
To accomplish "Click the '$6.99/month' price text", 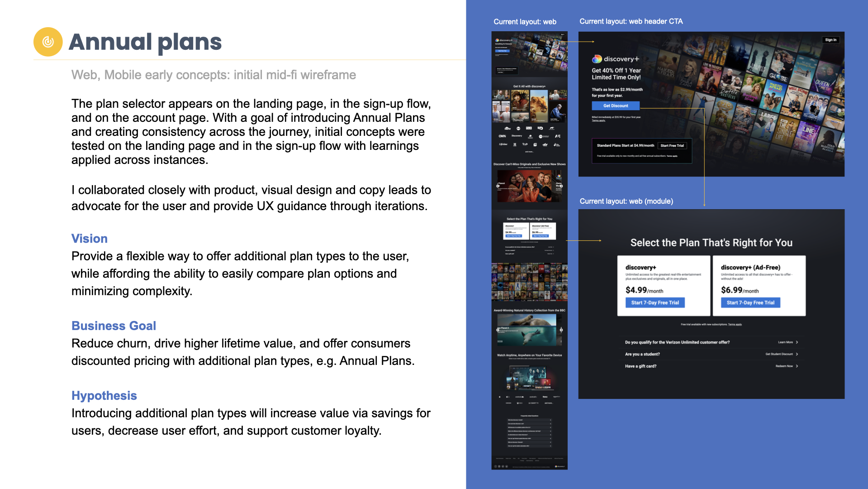I will (x=740, y=290).
